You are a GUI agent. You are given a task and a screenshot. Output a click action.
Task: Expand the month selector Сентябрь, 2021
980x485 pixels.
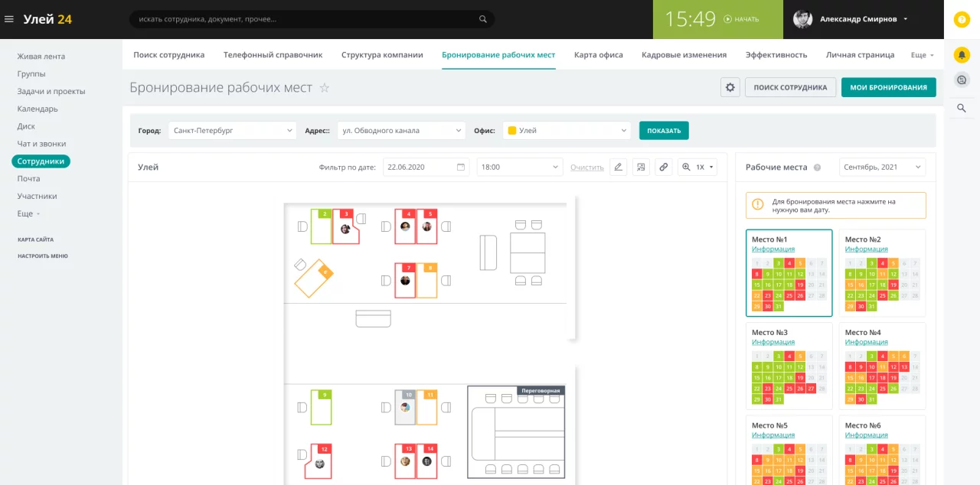tap(882, 167)
